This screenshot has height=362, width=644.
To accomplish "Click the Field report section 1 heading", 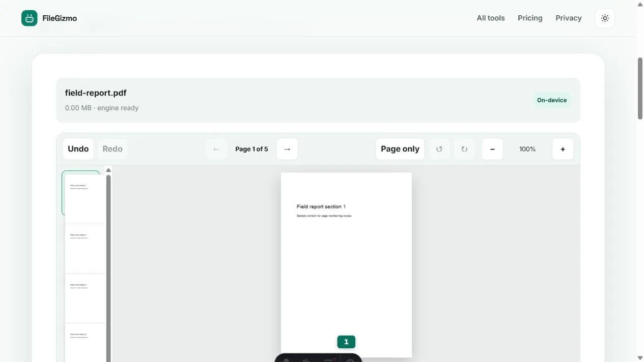I will coord(321,207).
